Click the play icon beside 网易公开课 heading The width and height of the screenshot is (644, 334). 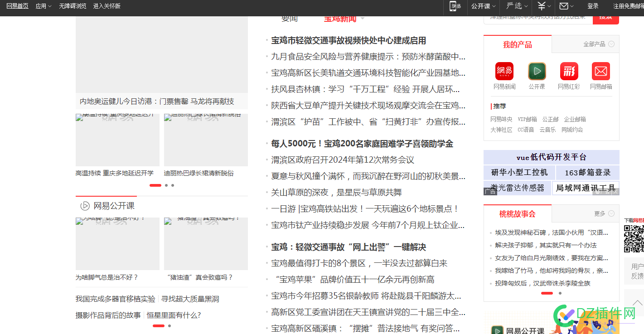click(85, 206)
